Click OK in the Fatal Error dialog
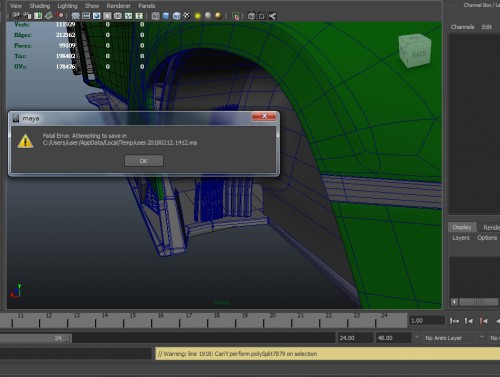Viewport: 500px width, 377px height. (144, 161)
